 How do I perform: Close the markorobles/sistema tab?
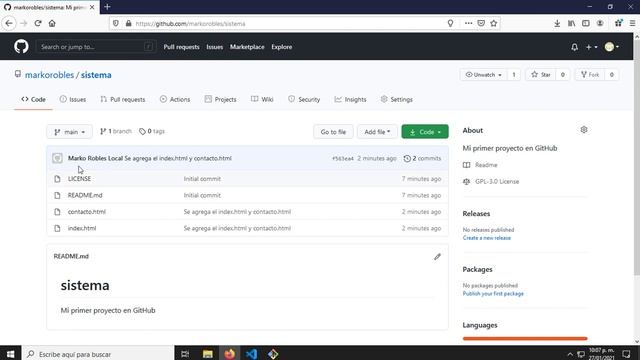[92, 7]
